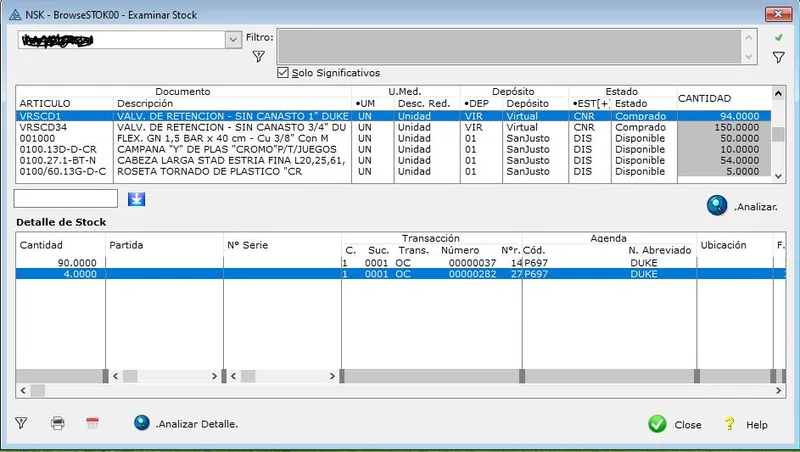The height and width of the screenshot is (452, 800).
Task: Click transaction number 00000282
Action: click(472, 274)
